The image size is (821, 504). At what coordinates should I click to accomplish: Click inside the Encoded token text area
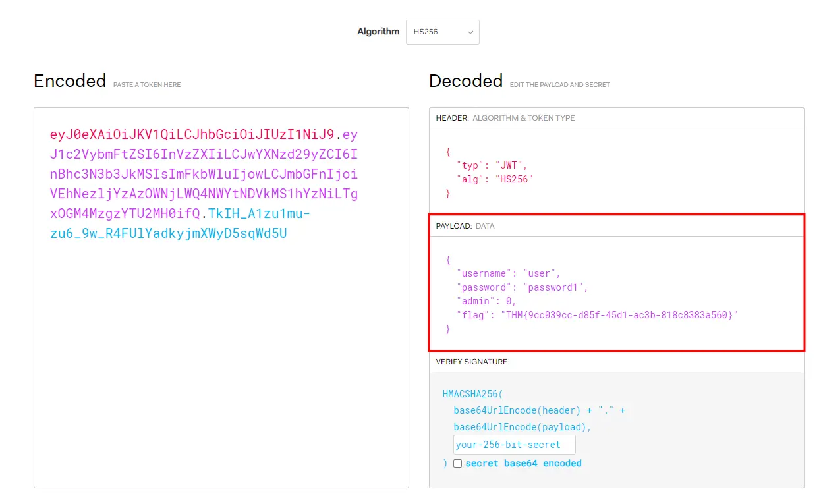221,298
